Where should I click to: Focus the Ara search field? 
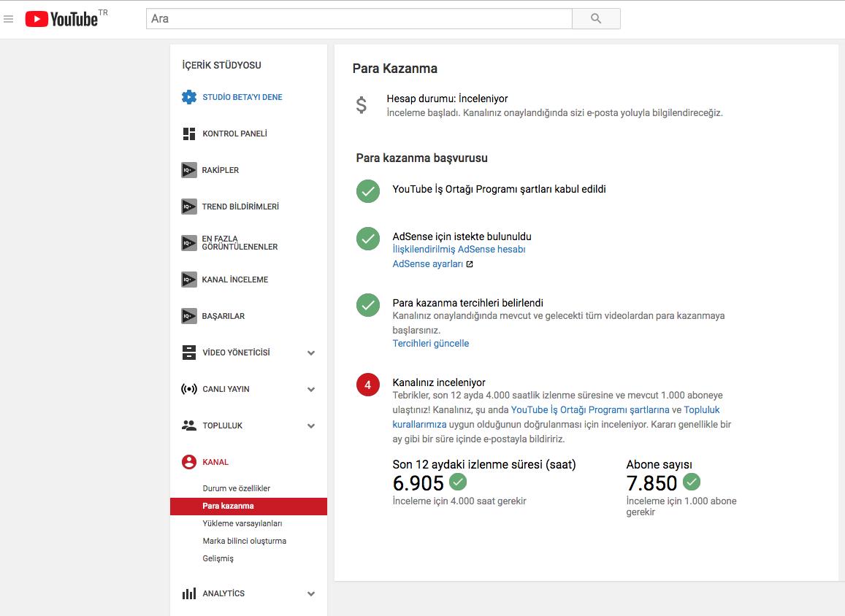pos(359,18)
